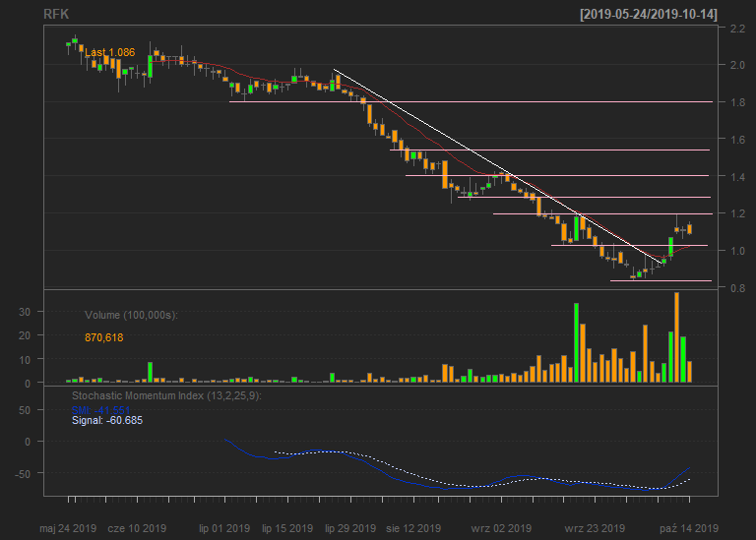Image resolution: width=756 pixels, height=540 pixels.
Task: Click the volume value 870,618
Action: pyautogui.click(x=104, y=337)
